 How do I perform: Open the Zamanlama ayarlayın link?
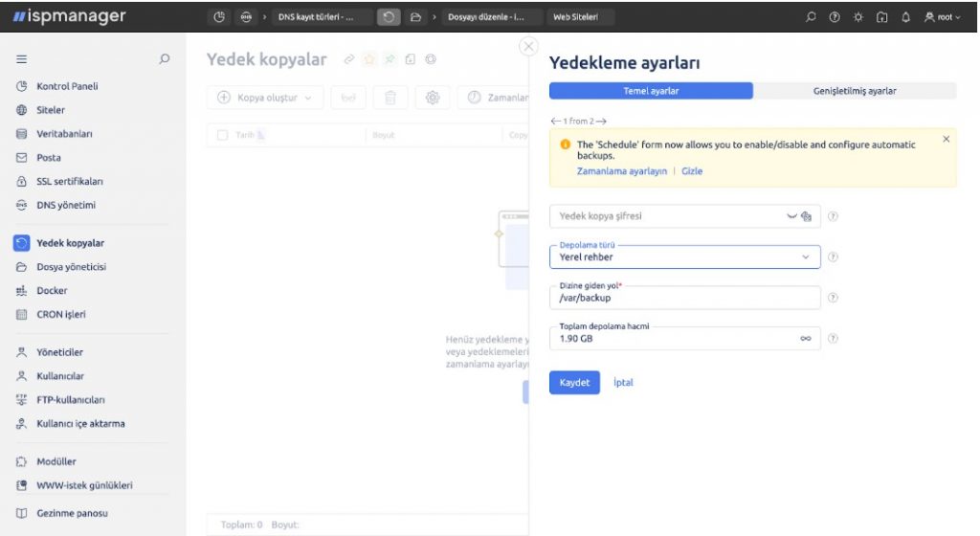point(622,171)
